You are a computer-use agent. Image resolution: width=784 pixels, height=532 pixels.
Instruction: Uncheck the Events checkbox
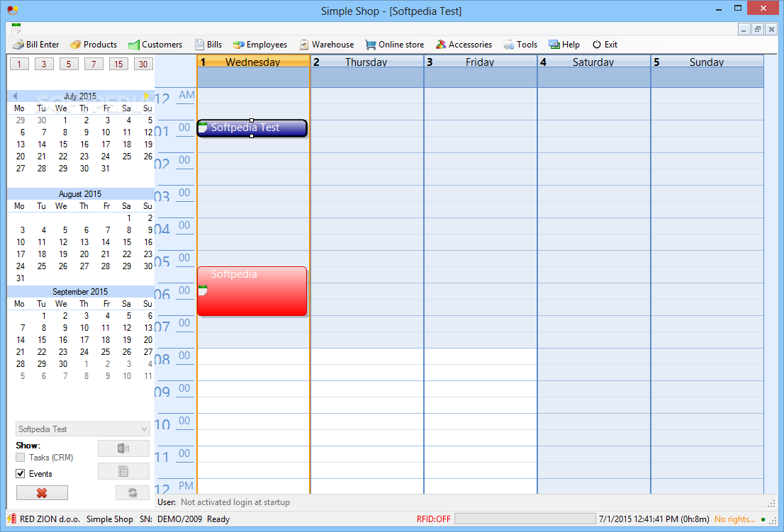tap(21, 473)
